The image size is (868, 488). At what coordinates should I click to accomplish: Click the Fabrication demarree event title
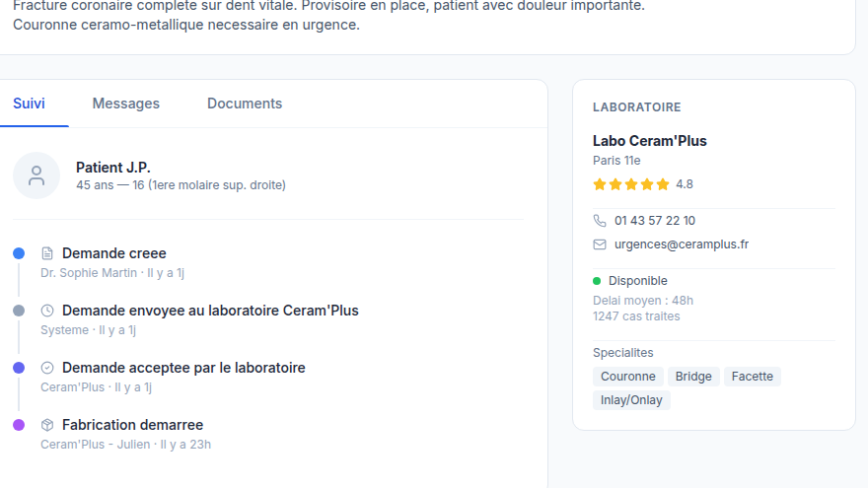[x=133, y=425]
